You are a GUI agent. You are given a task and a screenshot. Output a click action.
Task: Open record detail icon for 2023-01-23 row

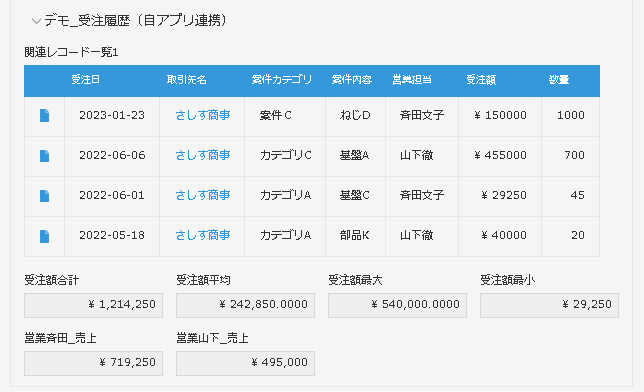(x=44, y=115)
